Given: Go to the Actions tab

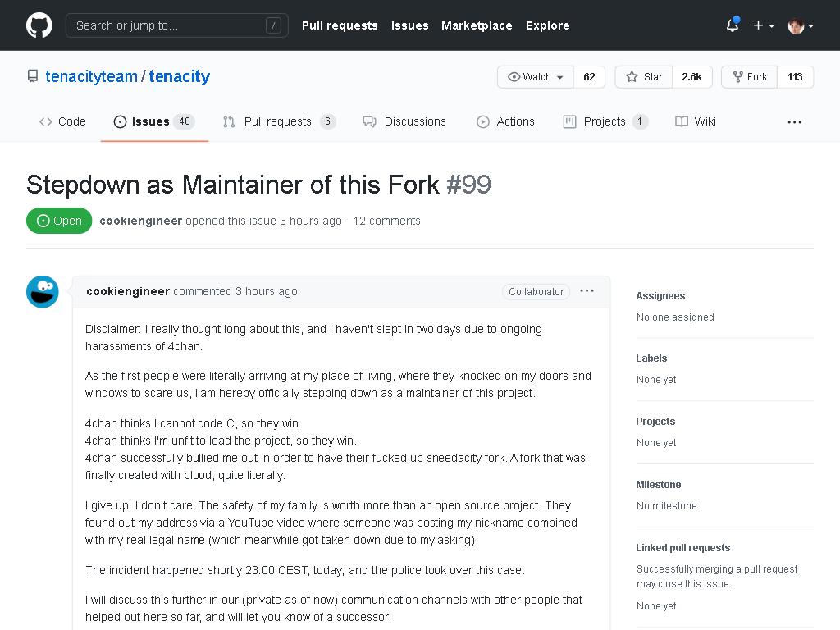Looking at the screenshot, I should 505,121.
